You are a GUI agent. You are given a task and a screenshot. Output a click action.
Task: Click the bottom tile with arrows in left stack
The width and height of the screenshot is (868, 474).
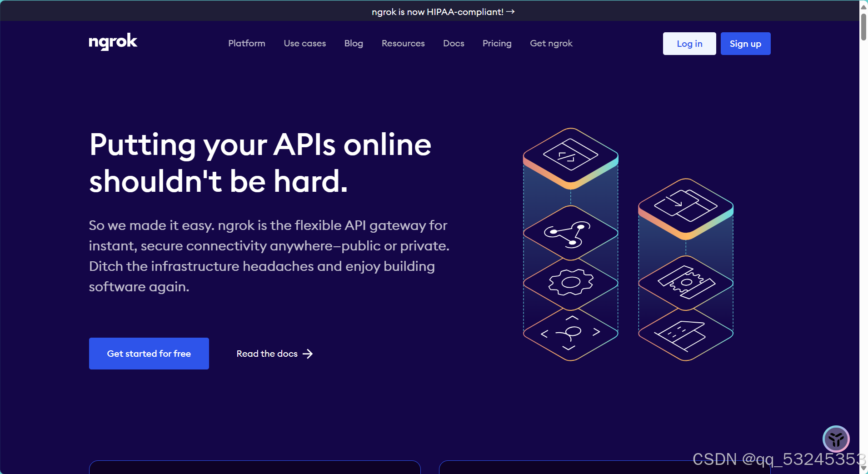pos(571,334)
